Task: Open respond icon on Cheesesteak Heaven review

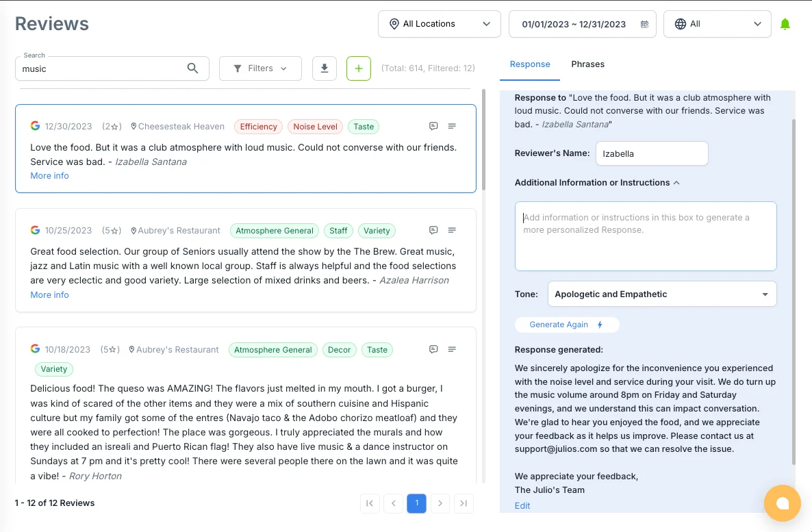Action: point(433,126)
